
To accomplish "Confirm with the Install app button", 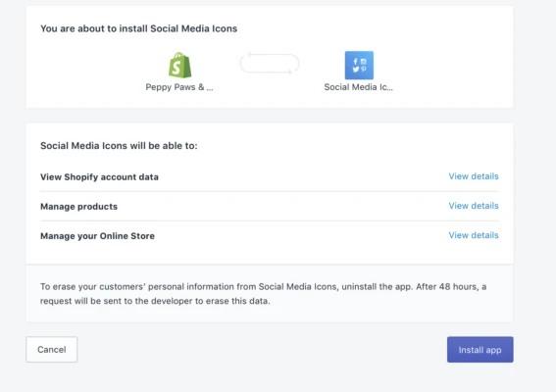I will point(480,350).
